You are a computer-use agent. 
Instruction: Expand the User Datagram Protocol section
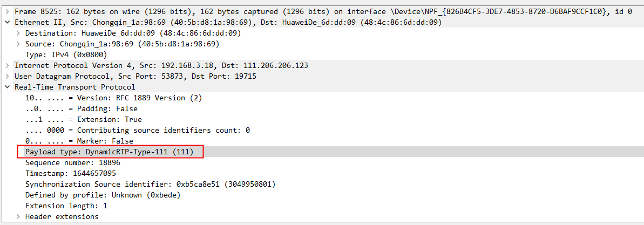(7, 76)
